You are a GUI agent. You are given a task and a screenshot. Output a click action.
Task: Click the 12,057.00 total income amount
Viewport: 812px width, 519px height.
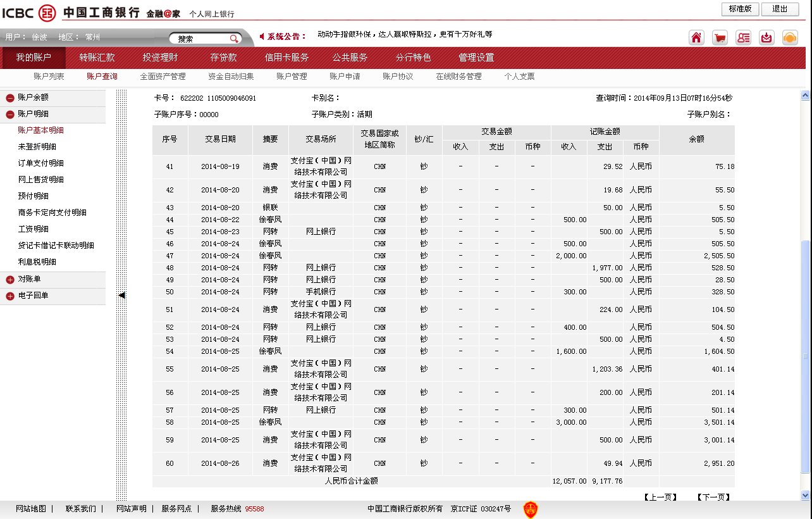pyautogui.click(x=569, y=481)
